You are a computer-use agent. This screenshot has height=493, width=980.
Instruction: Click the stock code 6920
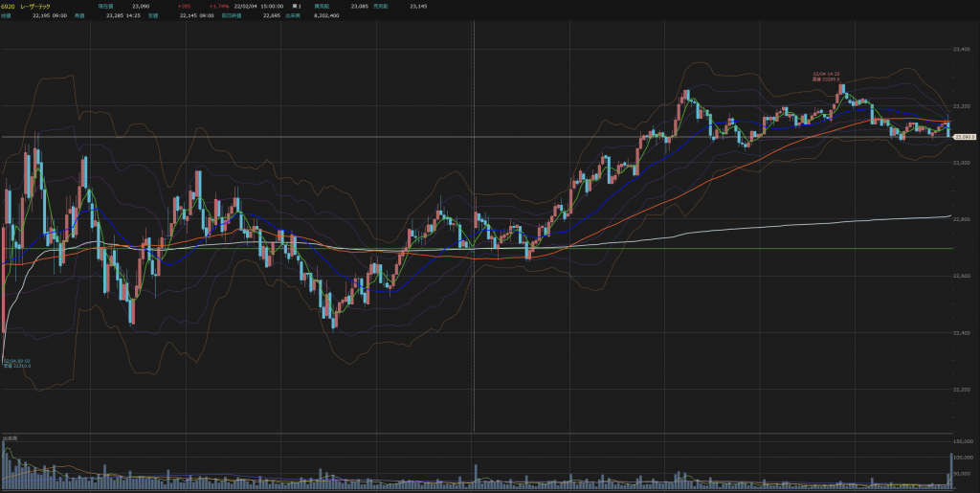[8, 7]
